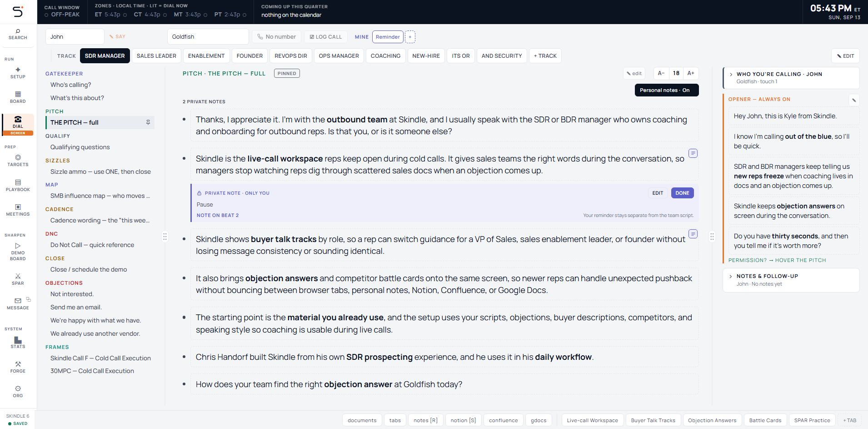Open Spar practice in the sidebar

(x=18, y=279)
